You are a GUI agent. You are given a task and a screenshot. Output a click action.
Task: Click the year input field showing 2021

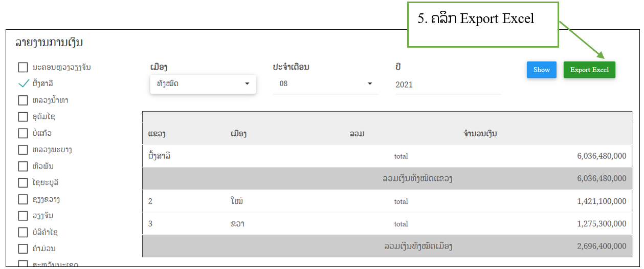coord(448,85)
